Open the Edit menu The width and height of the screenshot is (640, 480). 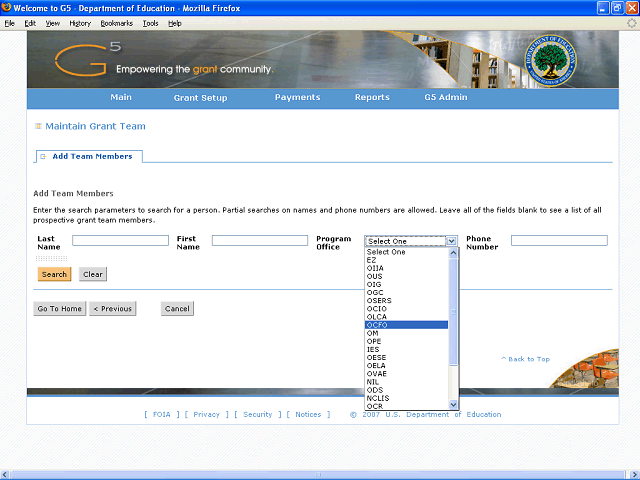click(30, 23)
